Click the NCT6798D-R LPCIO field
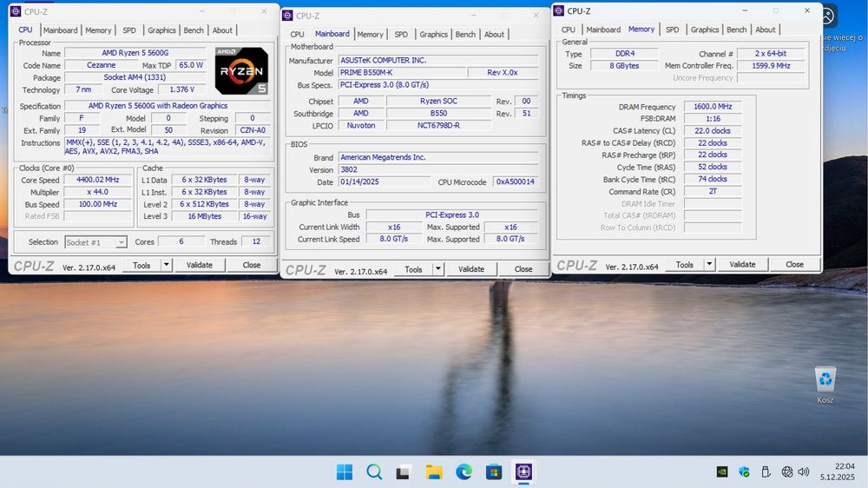Viewport: 868px width, 488px height. click(438, 126)
